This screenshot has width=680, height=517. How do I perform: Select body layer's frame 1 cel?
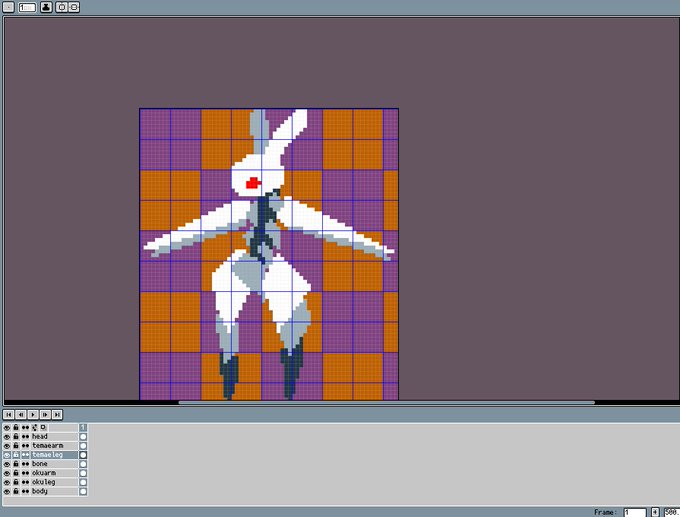83,491
